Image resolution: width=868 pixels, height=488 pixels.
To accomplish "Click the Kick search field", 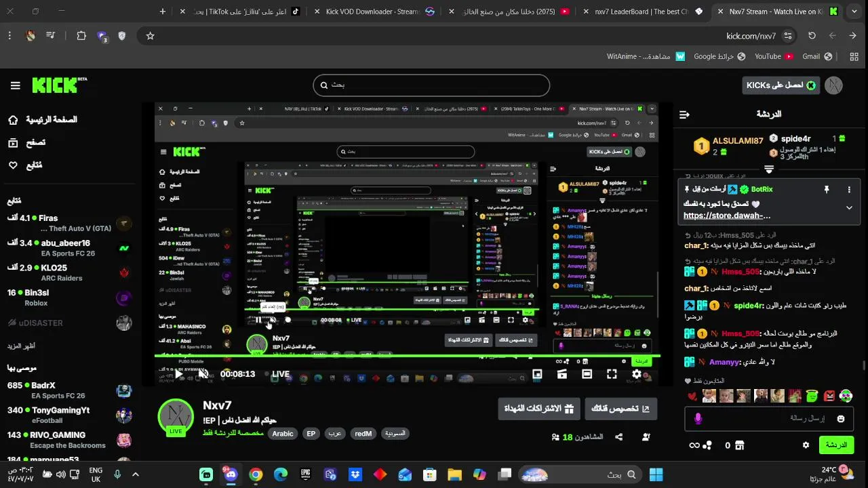I will [x=431, y=85].
